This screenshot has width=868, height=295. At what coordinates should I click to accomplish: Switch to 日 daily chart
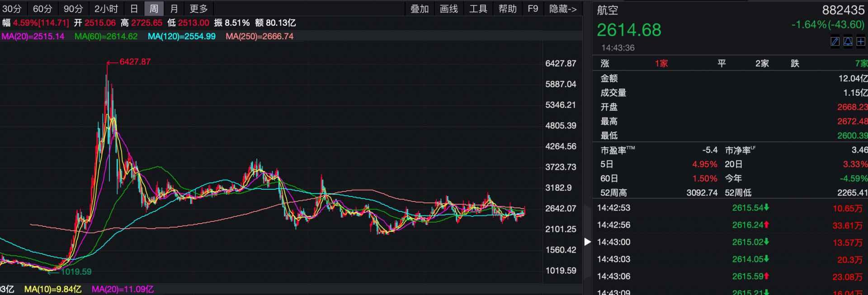pyautogui.click(x=134, y=9)
